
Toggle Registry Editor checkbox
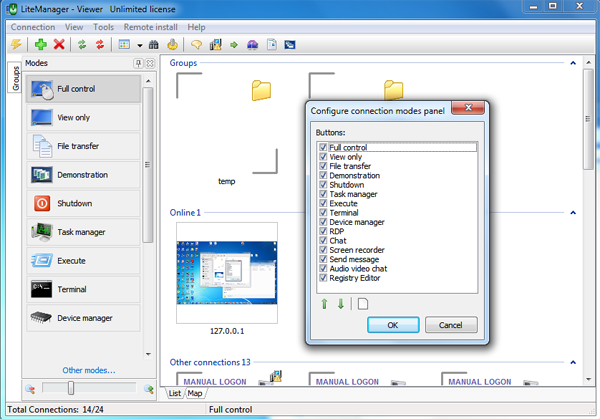(323, 278)
